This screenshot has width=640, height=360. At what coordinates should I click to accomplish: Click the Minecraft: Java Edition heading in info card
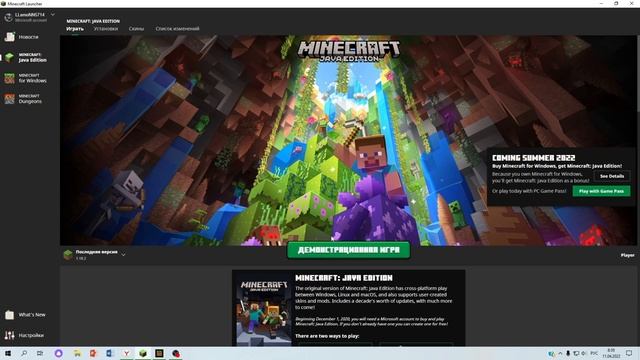point(344,278)
